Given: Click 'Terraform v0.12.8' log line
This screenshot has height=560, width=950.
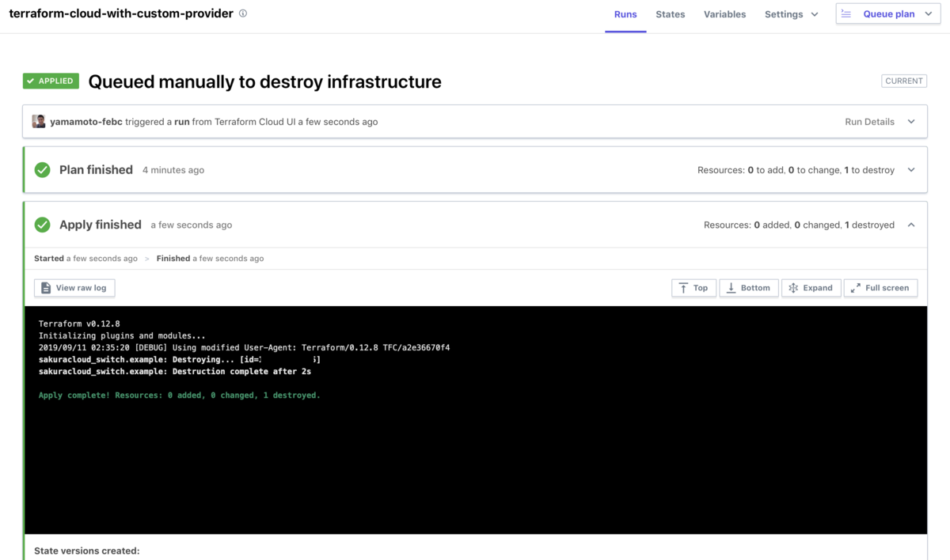Looking at the screenshot, I should click(x=79, y=324).
